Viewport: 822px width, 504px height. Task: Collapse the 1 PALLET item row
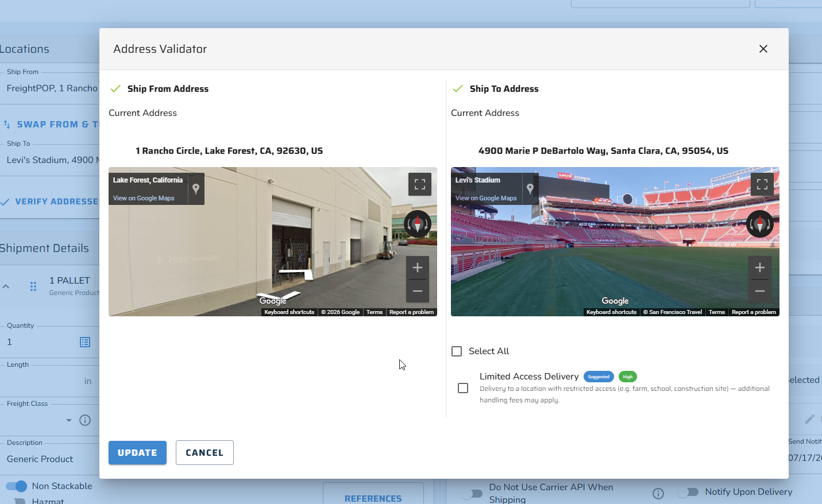tap(6, 286)
